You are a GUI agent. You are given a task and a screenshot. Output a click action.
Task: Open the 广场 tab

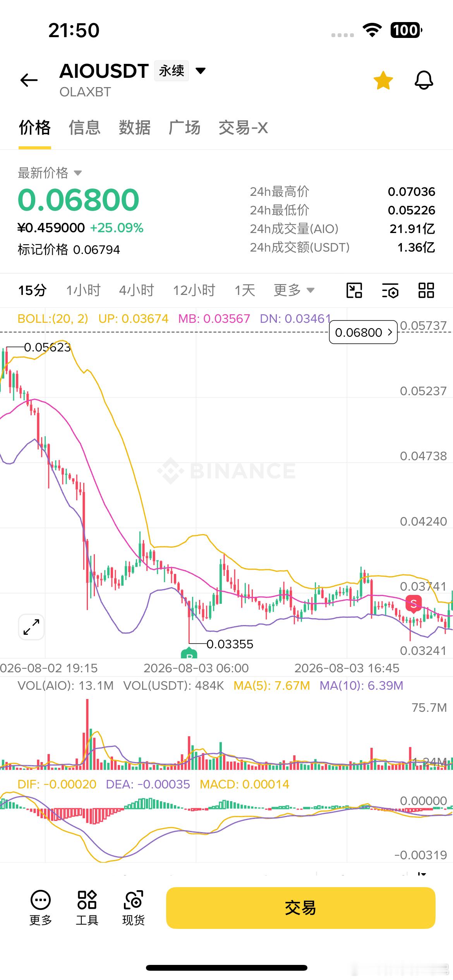coord(185,127)
